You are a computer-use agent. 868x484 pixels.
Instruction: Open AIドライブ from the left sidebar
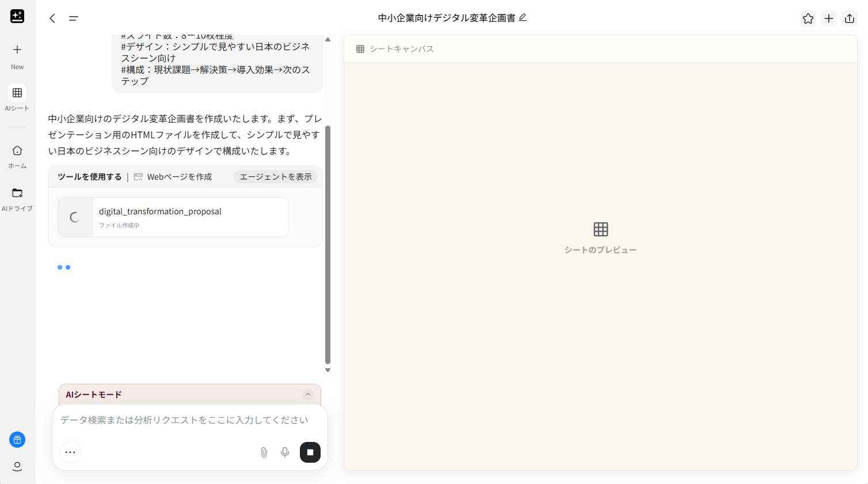[17, 198]
